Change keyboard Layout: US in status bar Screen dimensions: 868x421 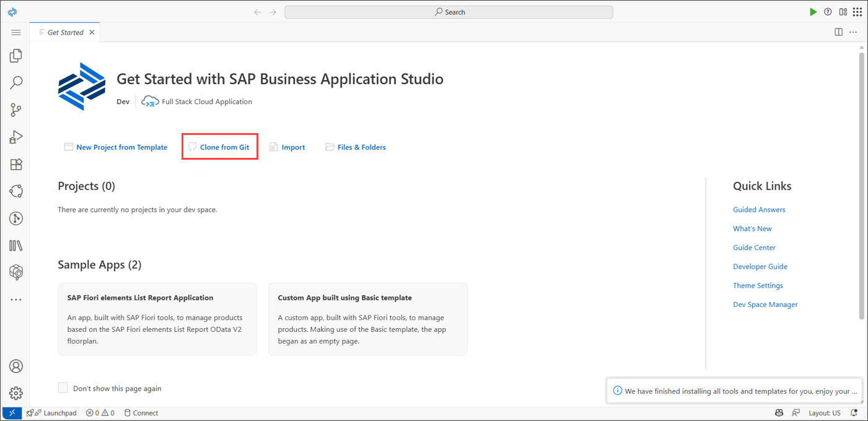pos(825,413)
